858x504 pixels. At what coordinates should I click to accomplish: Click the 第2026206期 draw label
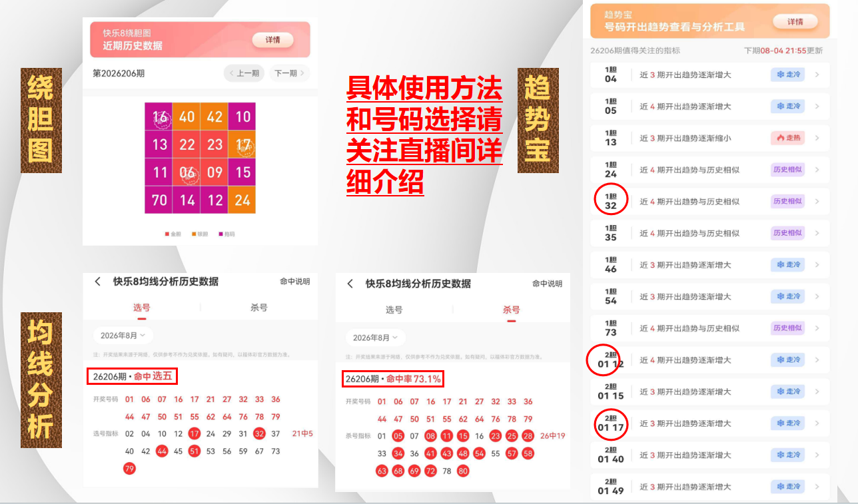tap(119, 73)
